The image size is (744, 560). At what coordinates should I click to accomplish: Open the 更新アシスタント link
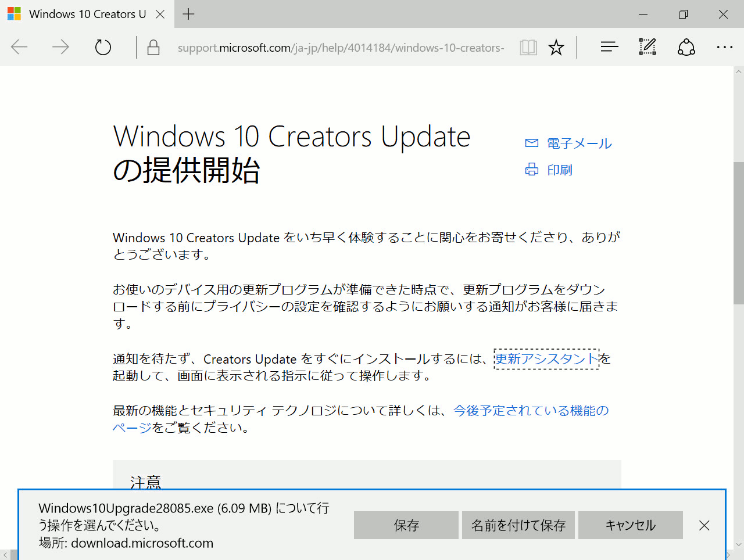[x=546, y=359]
